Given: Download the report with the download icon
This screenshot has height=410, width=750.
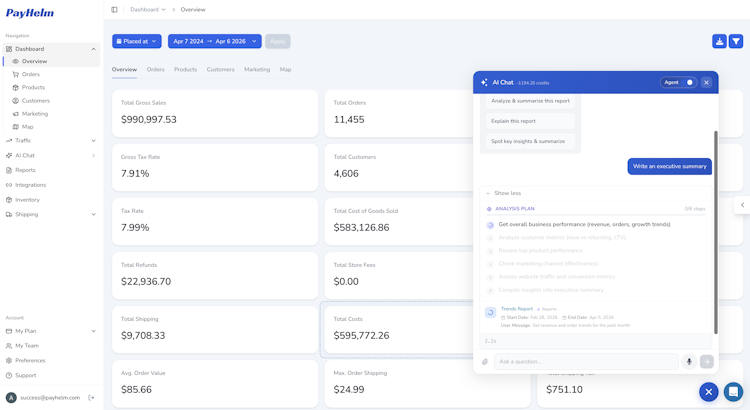Looking at the screenshot, I should (x=719, y=42).
